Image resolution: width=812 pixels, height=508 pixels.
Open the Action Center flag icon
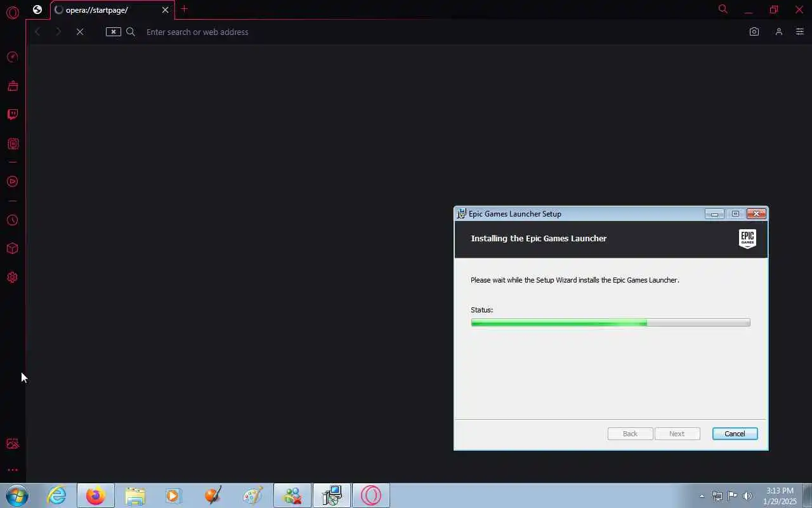pyautogui.click(x=732, y=496)
